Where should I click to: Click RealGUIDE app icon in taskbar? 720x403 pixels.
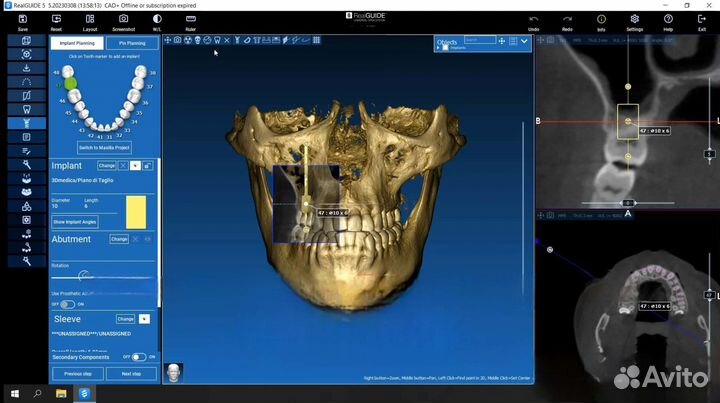tap(84, 393)
